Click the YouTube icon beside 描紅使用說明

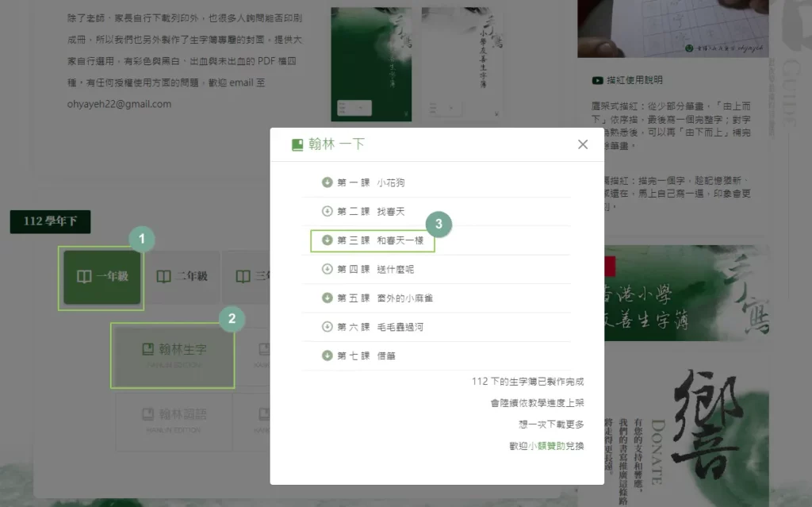[x=597, y=80]
